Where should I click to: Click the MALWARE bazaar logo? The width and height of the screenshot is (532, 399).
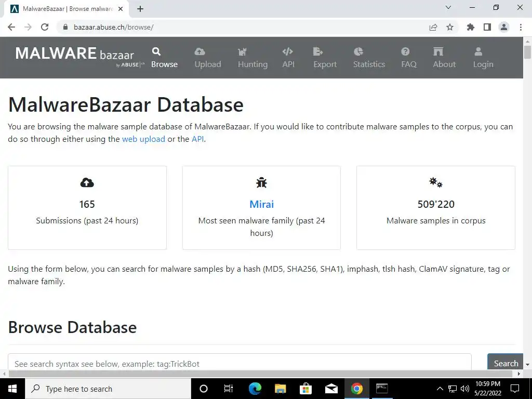point(79,56)
